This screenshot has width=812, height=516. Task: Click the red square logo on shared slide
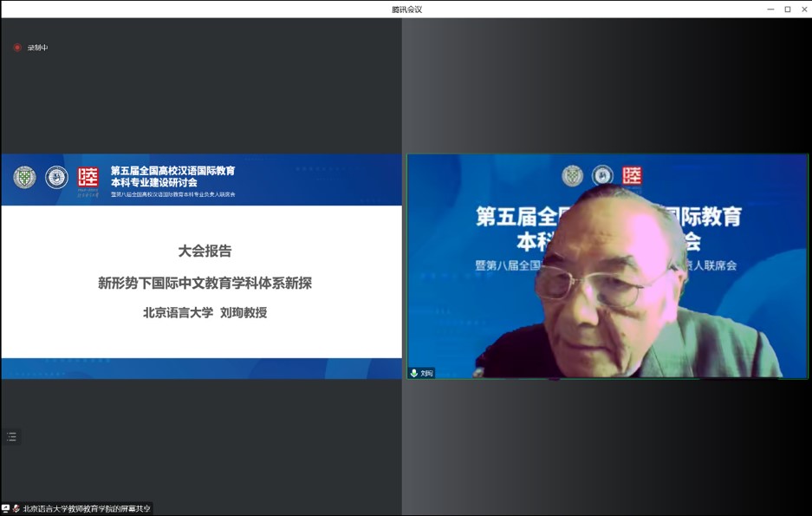tap(88, 177)
